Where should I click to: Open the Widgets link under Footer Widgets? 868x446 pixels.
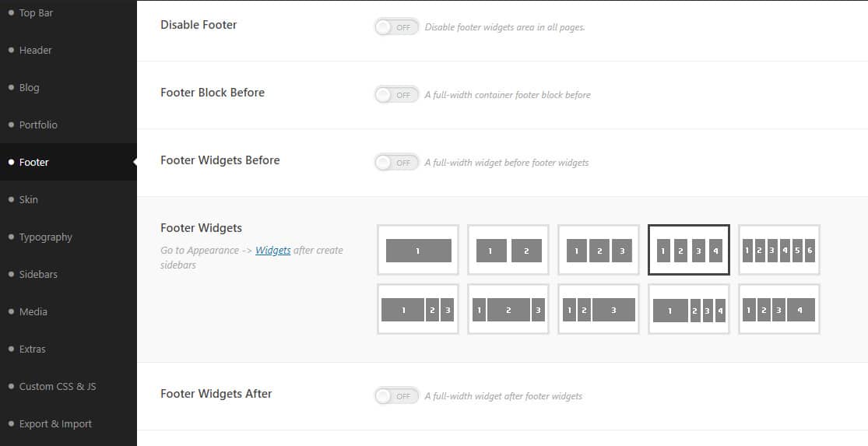click(273, 250)
